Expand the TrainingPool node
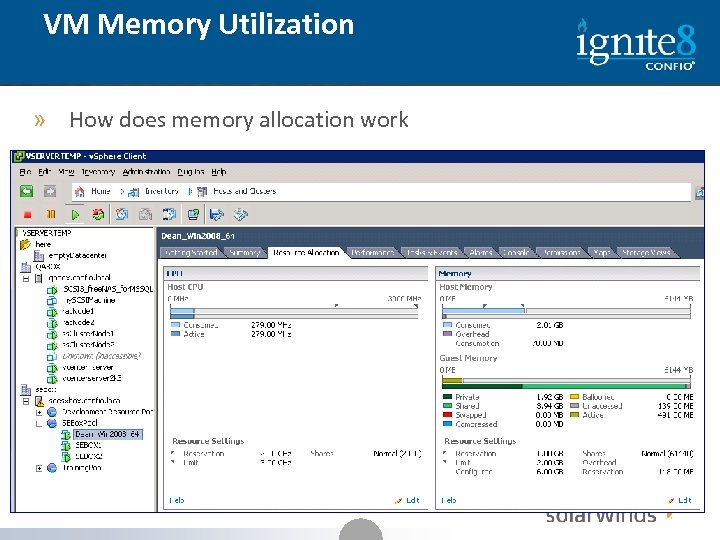Screen dimensions: 720x540 39,468
